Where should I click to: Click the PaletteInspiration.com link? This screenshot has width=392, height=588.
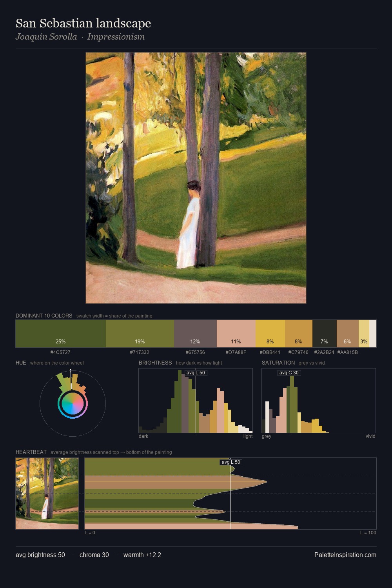click(345, 555)
